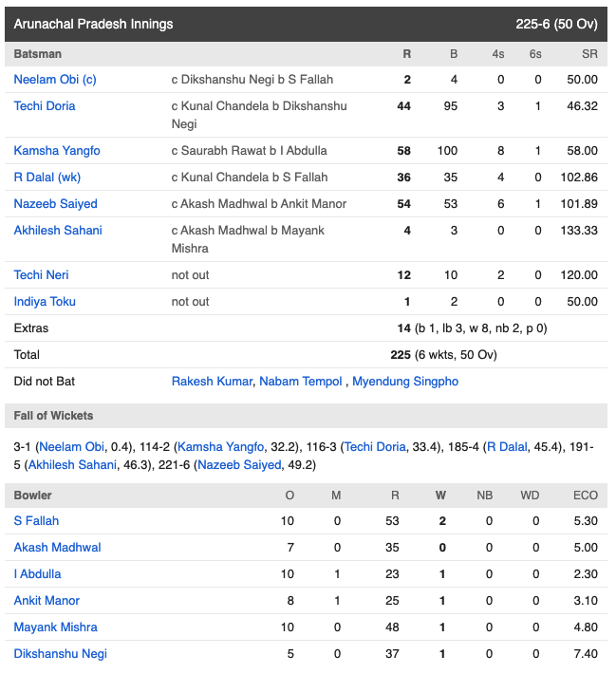Viewport: 616px width, 674px height.
Task: Open bowler S Fallah profile
Action: (36, 521)
